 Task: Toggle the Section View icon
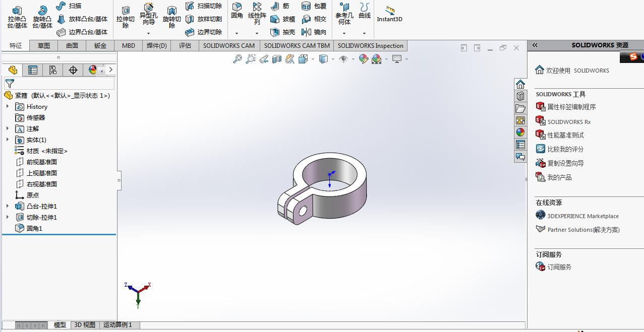[x=277, y=59]
